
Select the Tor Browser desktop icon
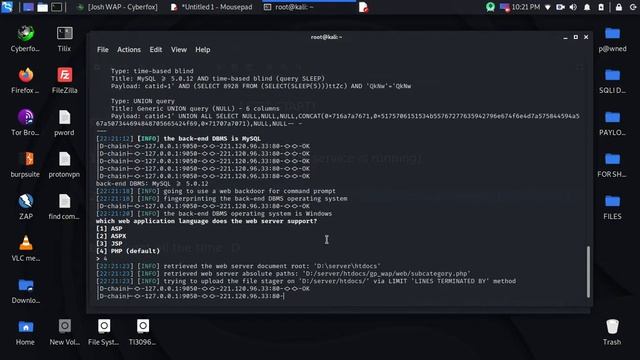pyautogui.click(x=25, y=123)
